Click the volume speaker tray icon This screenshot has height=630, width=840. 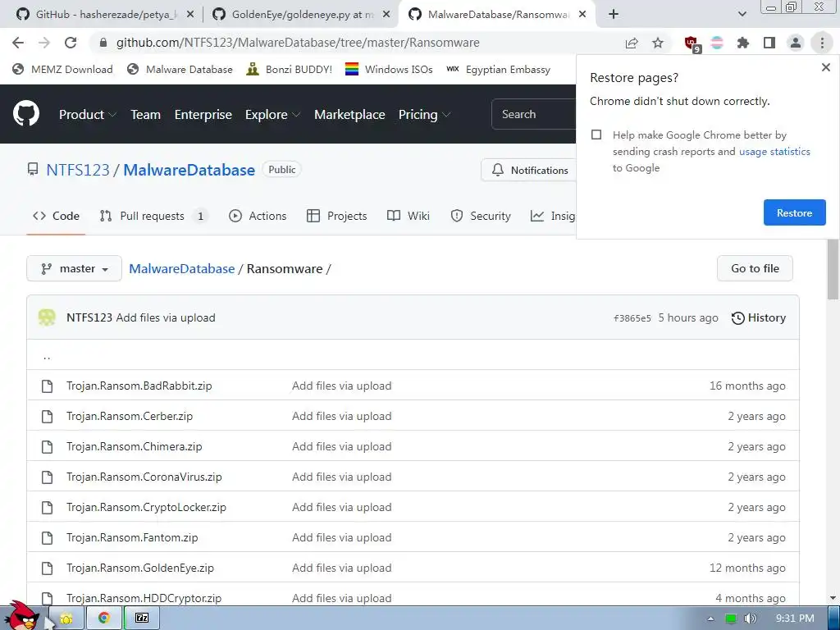(750, 619)
